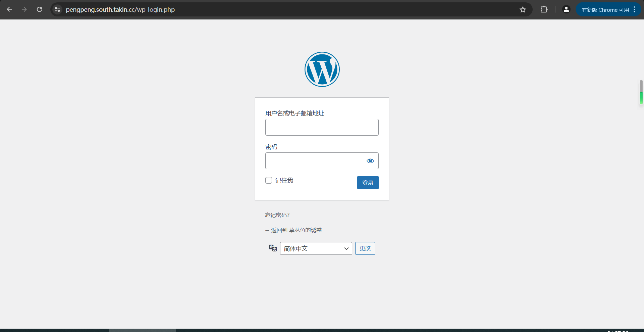Click the 登录 login button

pos(368,183)
